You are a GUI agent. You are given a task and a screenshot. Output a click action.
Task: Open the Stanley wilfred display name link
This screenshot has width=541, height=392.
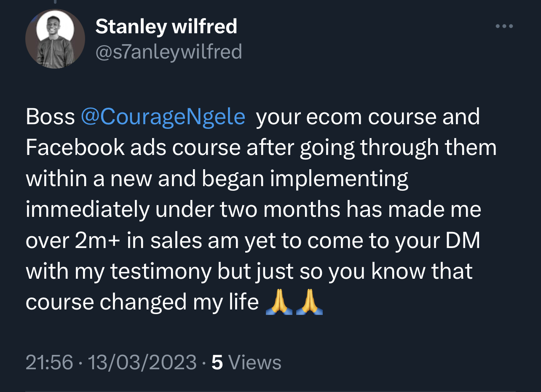pos(166,27)
